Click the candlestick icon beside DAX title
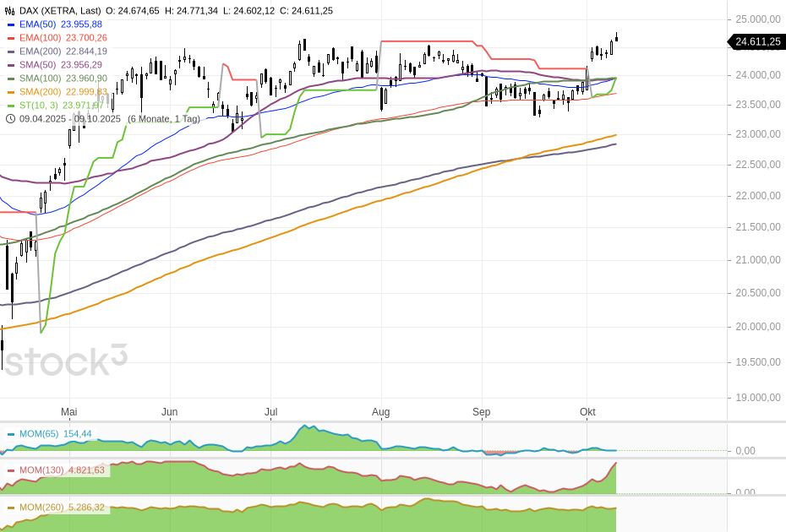 pyautogui.click(x=10, y=11)
